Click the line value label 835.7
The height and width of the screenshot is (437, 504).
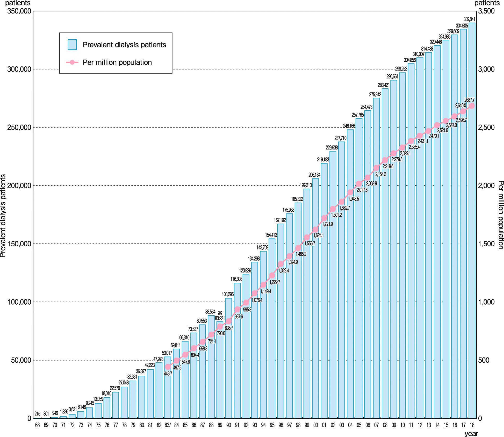pyautogui.click(x=229, y=328)
